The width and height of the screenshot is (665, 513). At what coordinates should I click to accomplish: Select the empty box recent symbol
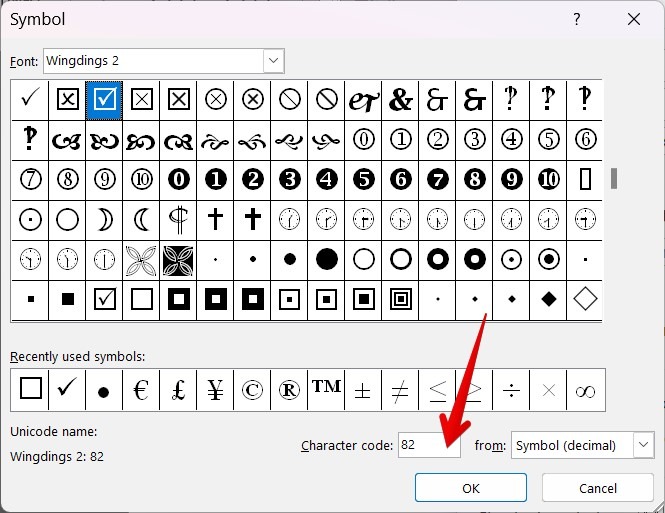[x=30, y=390]
